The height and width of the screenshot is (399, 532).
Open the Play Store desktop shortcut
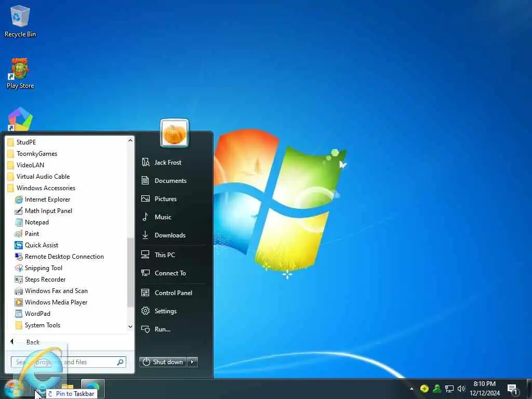point(20,73)
